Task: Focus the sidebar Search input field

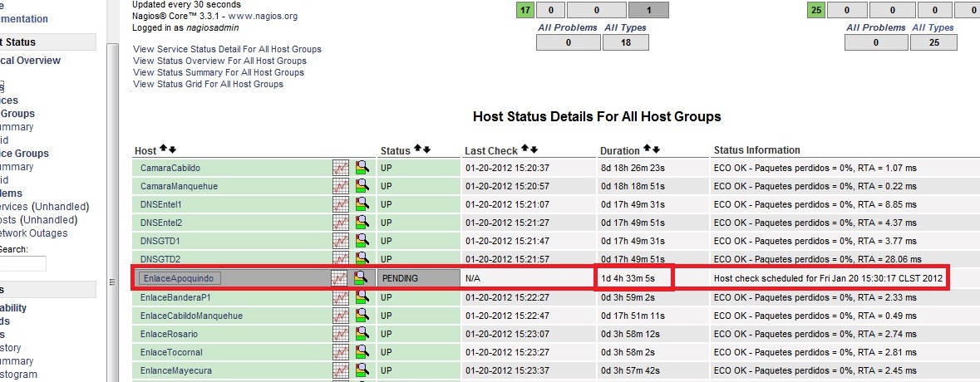Action: click(22, 263)
